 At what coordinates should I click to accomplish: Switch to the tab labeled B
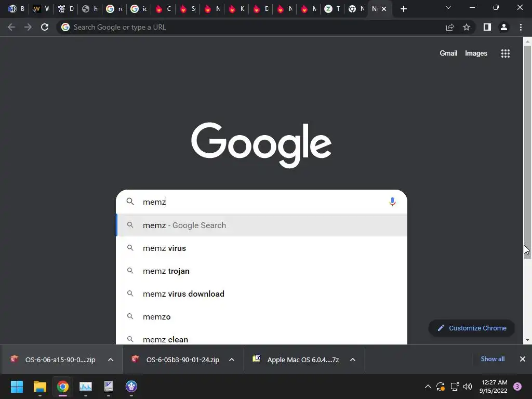pos(17,9)
